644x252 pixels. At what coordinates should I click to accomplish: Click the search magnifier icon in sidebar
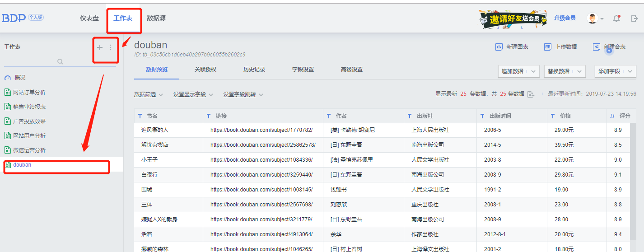[60, 61]
